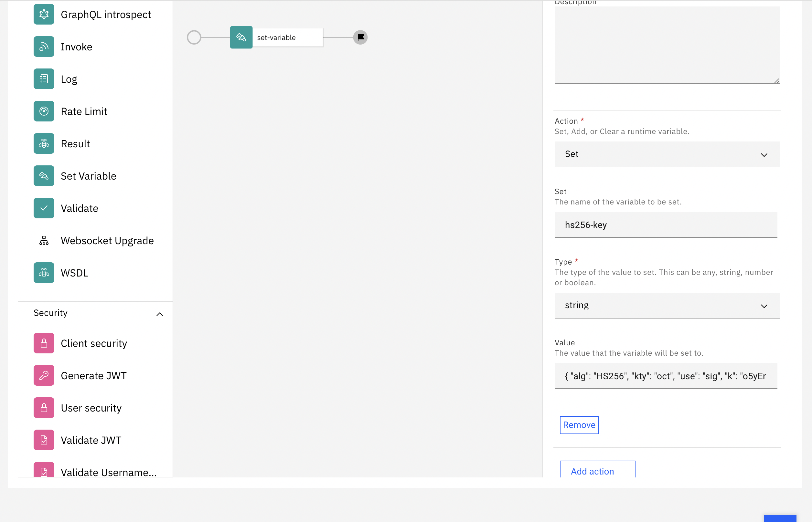The width and height of the screenshot is (812, 522).
Task: Click the GraphQL introspect policy icon
Action: 44,14
